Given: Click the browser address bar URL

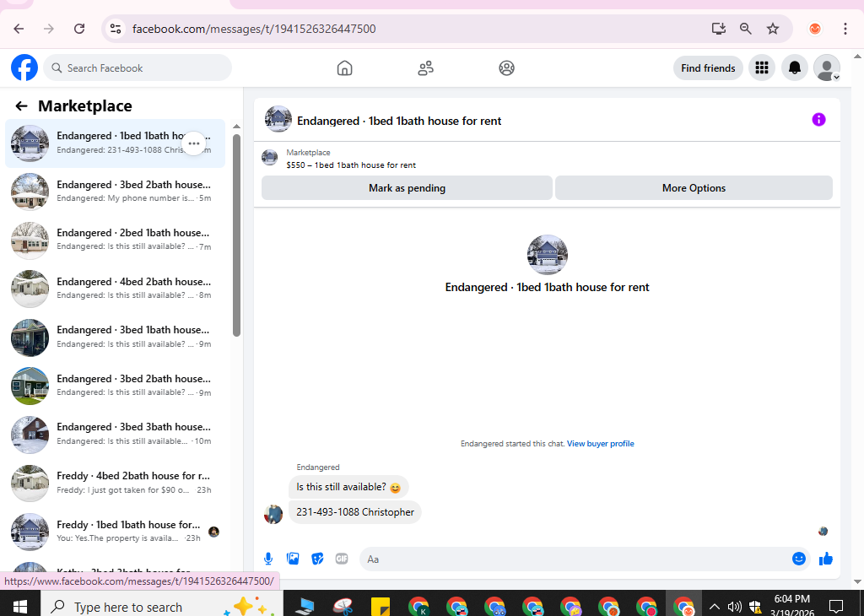Looking at the screenshot, I should (254, 29).
